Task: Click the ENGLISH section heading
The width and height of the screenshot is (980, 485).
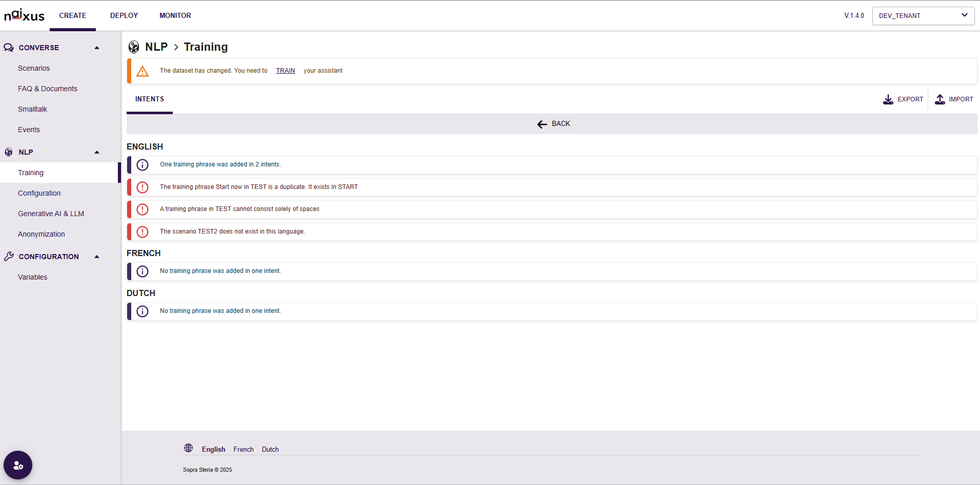Action: coord(145,146)
